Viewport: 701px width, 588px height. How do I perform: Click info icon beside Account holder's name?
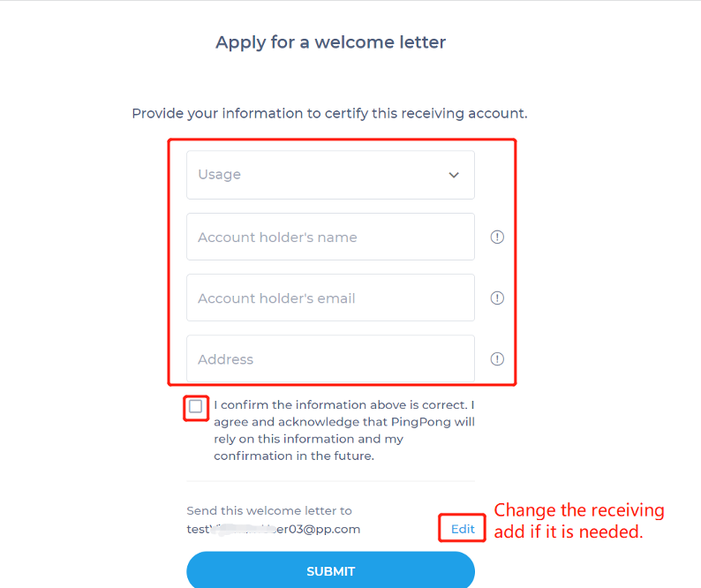point(497,237)
